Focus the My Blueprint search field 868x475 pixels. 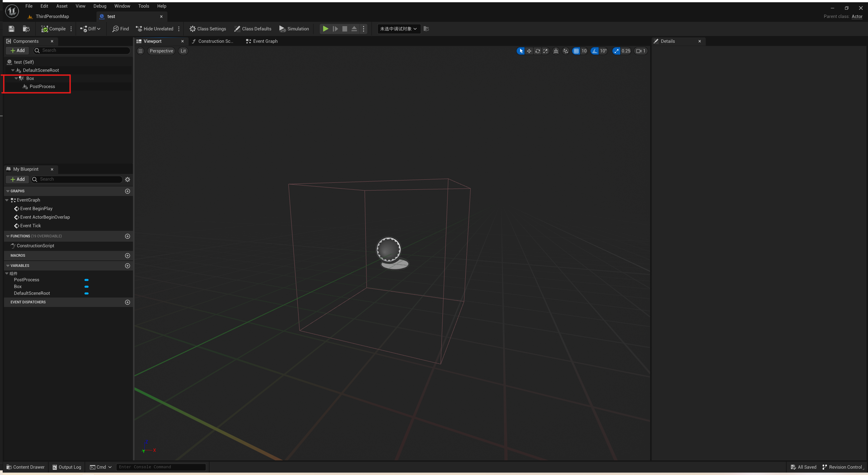click(77, 180)
